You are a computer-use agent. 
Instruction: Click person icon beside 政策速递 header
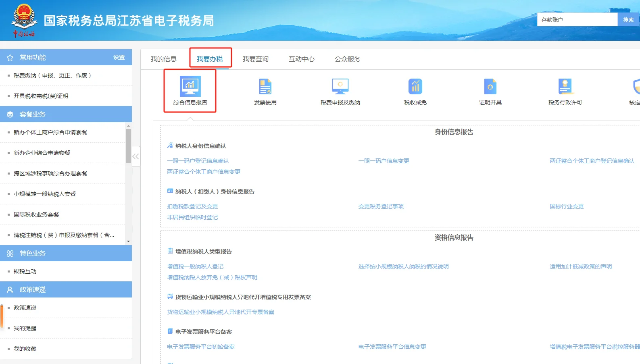pyautogui.click(x=10, y=290)
